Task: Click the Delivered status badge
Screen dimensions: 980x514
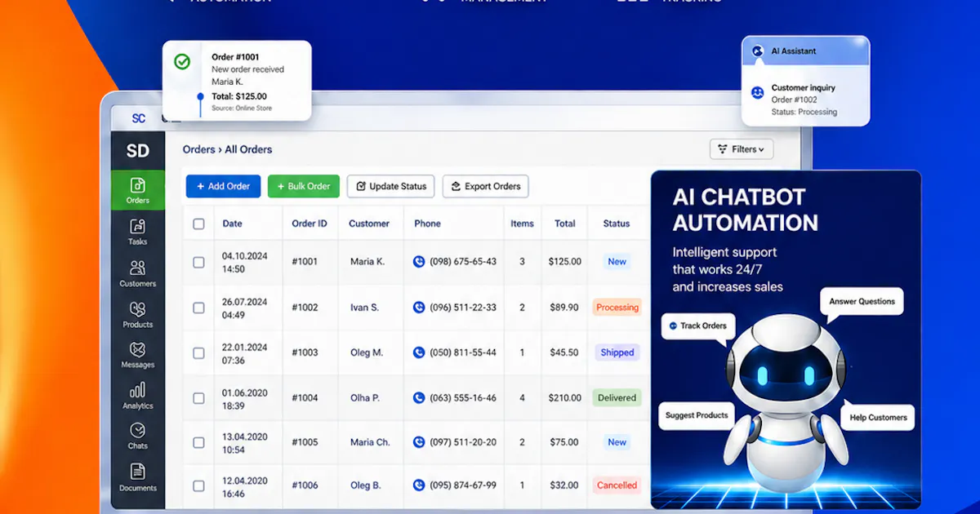Action: pos(617,398)
